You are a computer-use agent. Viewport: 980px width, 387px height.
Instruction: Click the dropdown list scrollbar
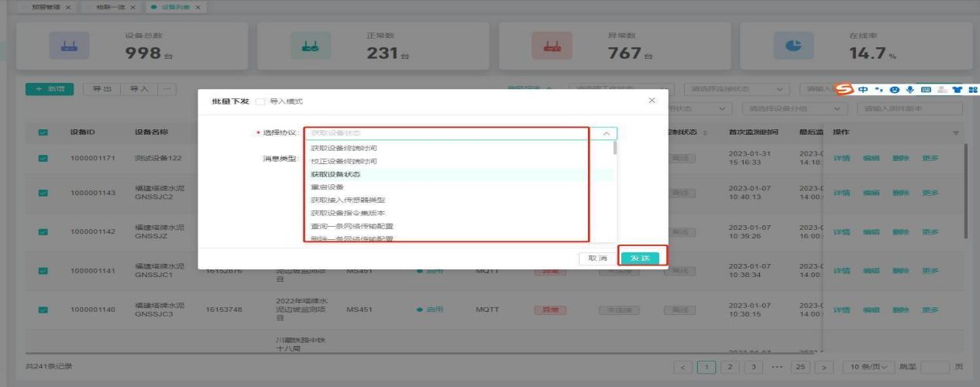click(x=616, y=148)
